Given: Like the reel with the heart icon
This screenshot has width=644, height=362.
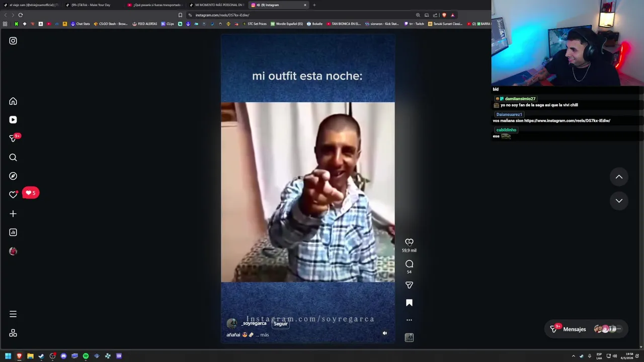Looking at the screenshot, I should pos(409,242).
